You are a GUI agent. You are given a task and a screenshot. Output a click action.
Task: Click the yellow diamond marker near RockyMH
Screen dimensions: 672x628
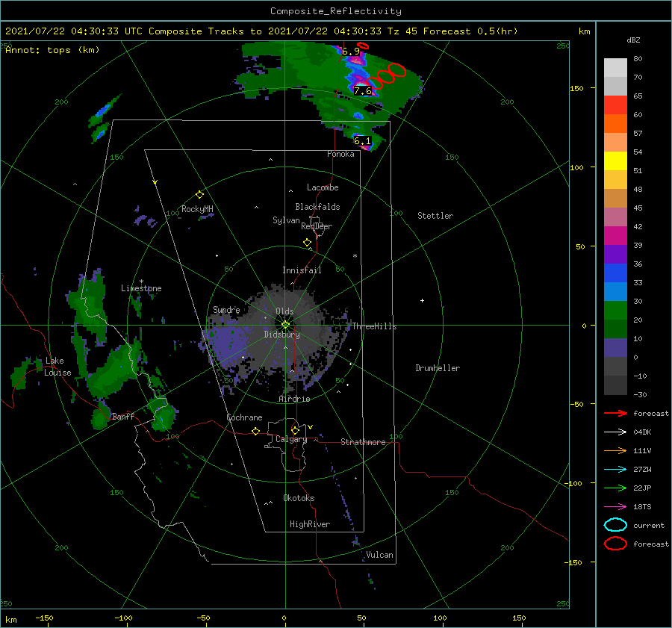[x=199, y=195]
